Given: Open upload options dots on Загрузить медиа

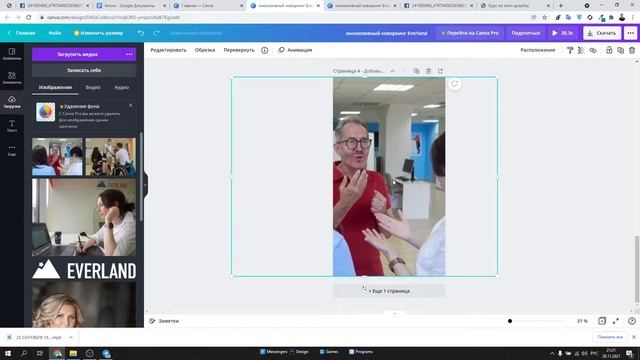Looking at the screenshot, I should 129,54.
